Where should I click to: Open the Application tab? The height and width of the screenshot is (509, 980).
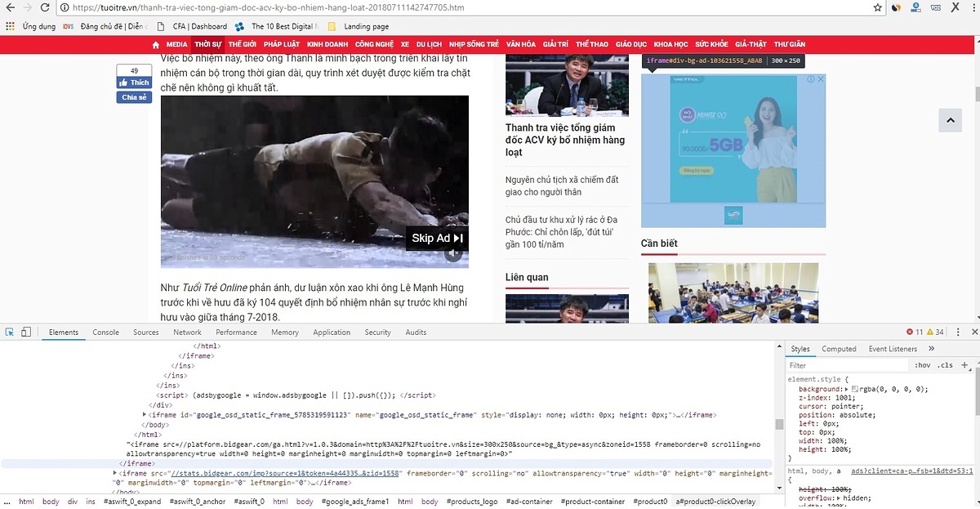(332, 333)
